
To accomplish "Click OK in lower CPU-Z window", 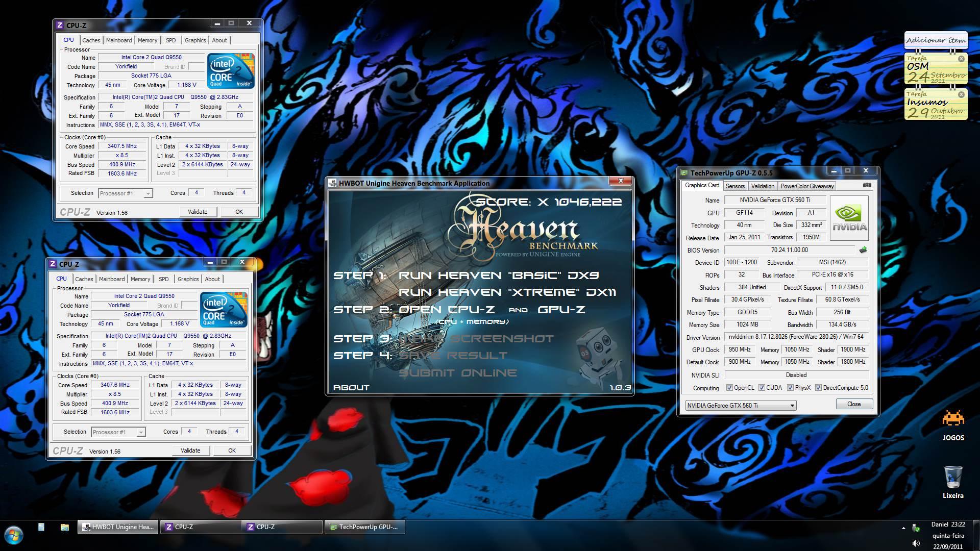I will (232, 450).
